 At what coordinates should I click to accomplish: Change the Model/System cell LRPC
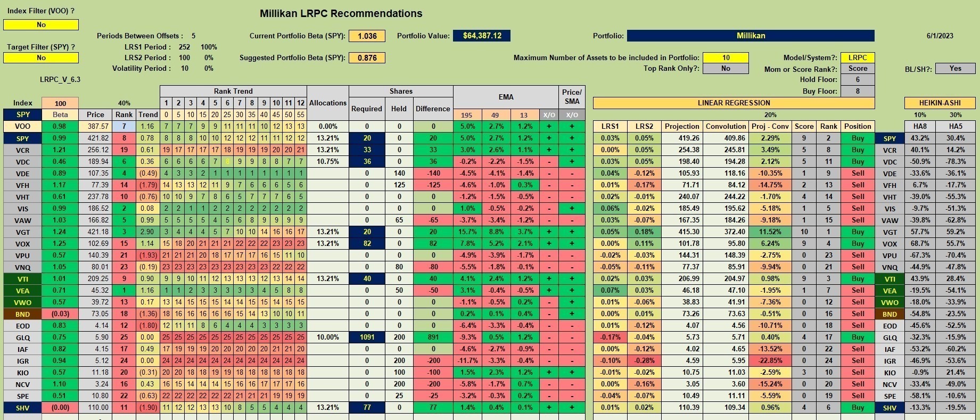pos(858,57)
